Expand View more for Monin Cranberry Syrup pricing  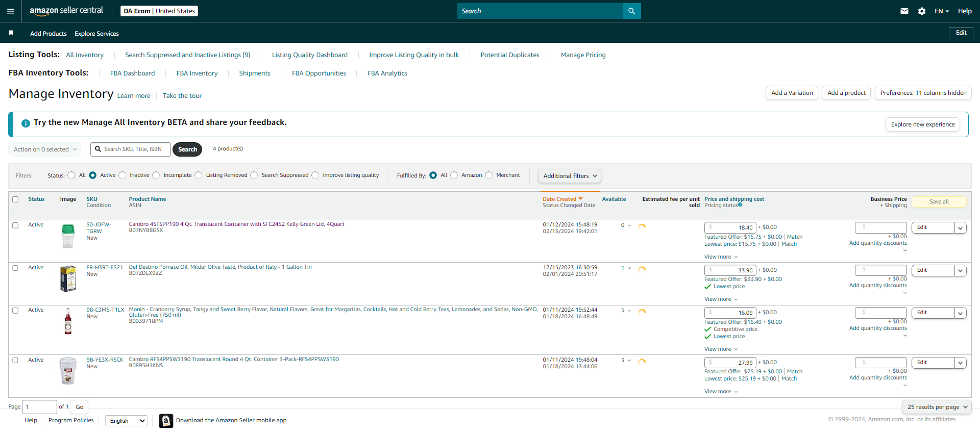click(x=721, y=349)
